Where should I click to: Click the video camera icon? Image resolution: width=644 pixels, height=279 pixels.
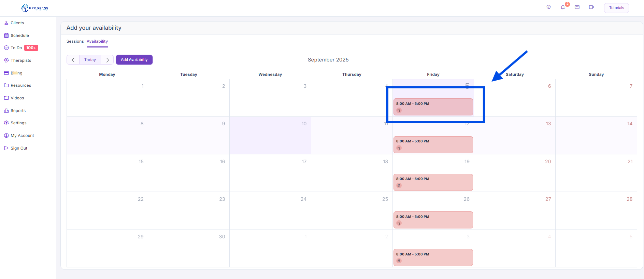591,7
